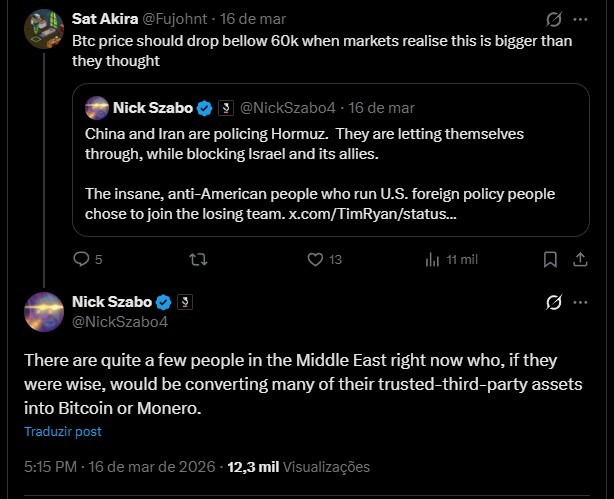Click affiliate badge next to main post's verified checkmark

coord(184,302)
